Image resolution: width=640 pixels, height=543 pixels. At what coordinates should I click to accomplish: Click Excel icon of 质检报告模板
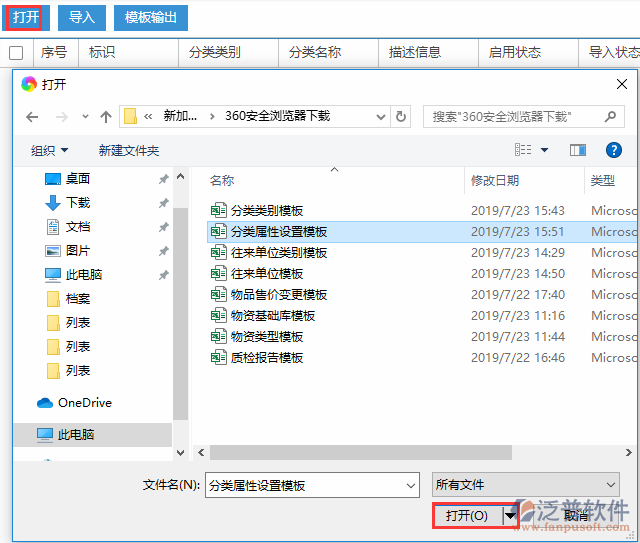pos(218,358)
